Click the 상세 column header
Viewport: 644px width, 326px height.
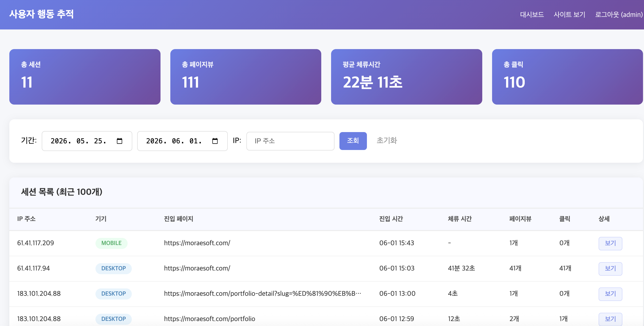coord(604,219)
